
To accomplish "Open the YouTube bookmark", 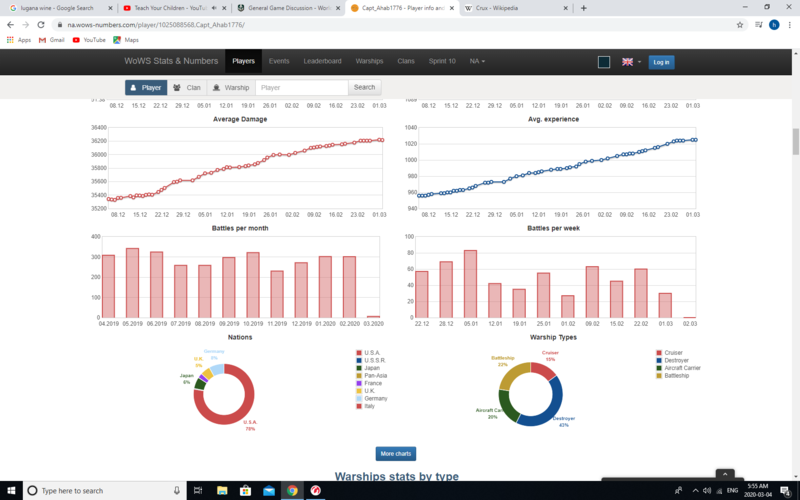I will (x=88, y=40).
